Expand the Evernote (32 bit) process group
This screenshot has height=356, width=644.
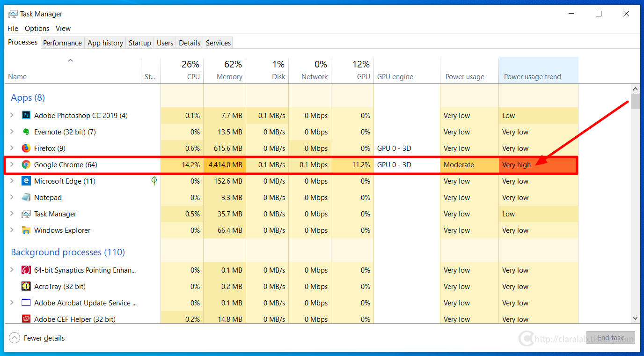click(12, 132)
